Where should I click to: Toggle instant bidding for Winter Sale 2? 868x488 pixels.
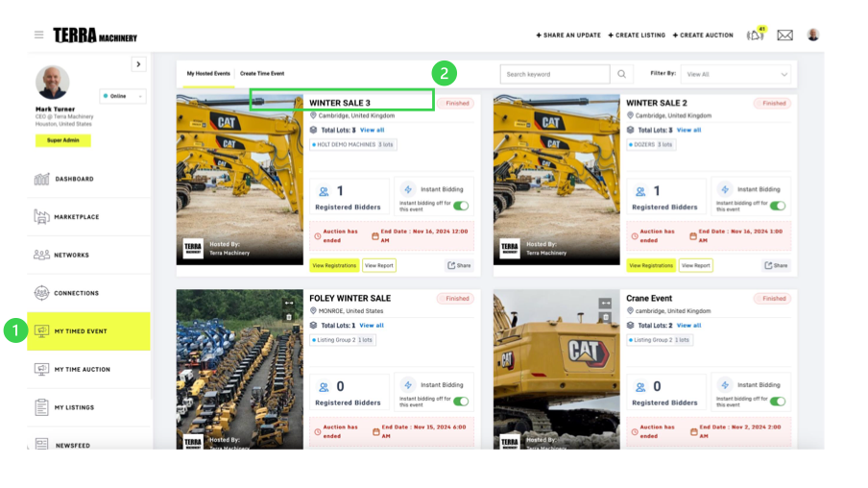[778, 206]
